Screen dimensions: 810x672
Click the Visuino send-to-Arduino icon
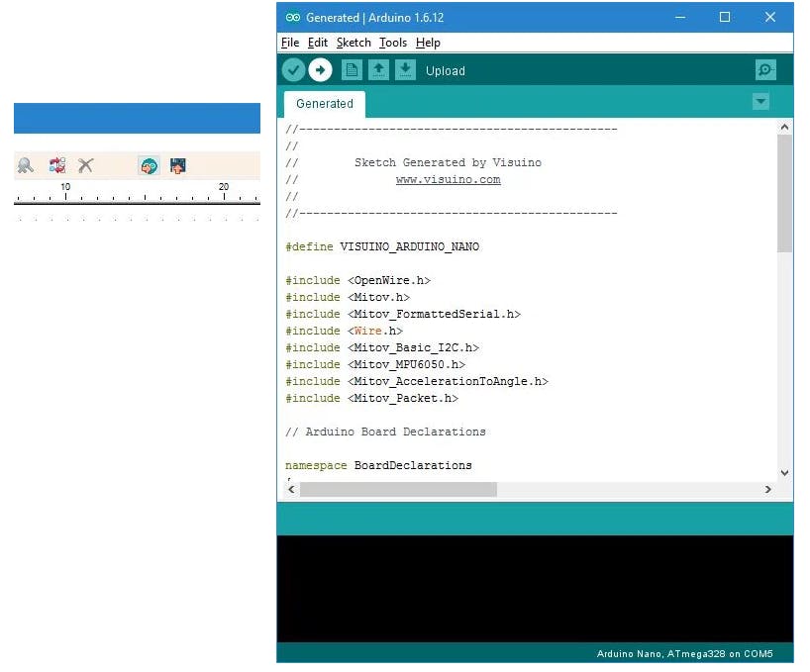pyautogui.click(x=149, y=165)
